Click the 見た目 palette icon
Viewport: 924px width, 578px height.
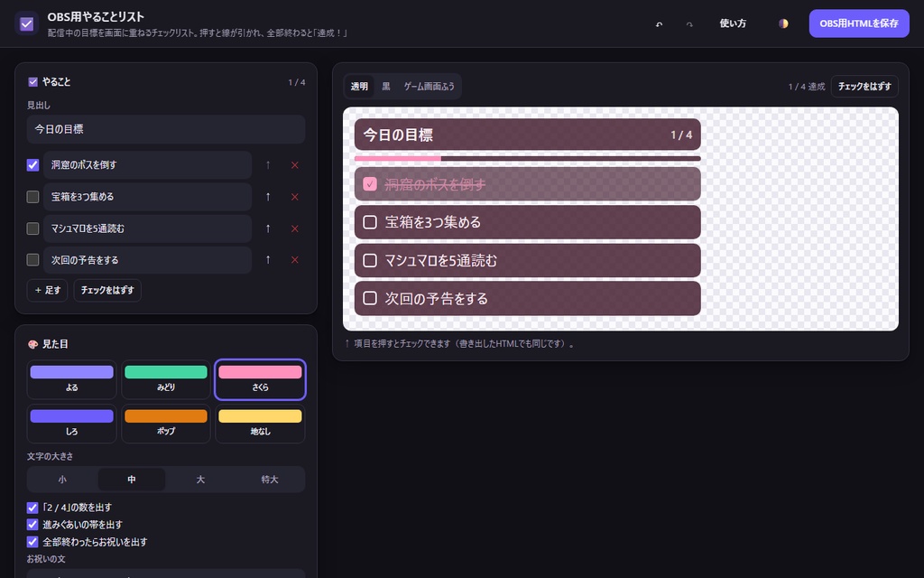tap(33, 344)
